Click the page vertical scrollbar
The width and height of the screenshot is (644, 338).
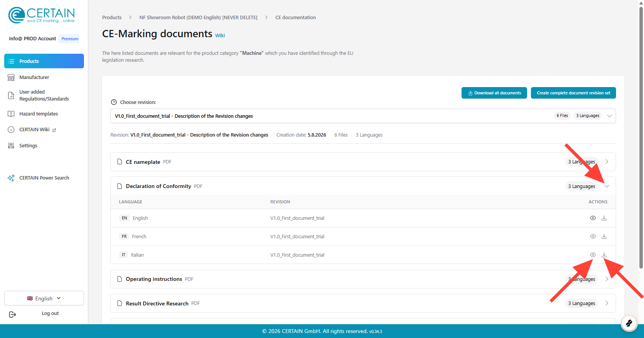(641, 138)
